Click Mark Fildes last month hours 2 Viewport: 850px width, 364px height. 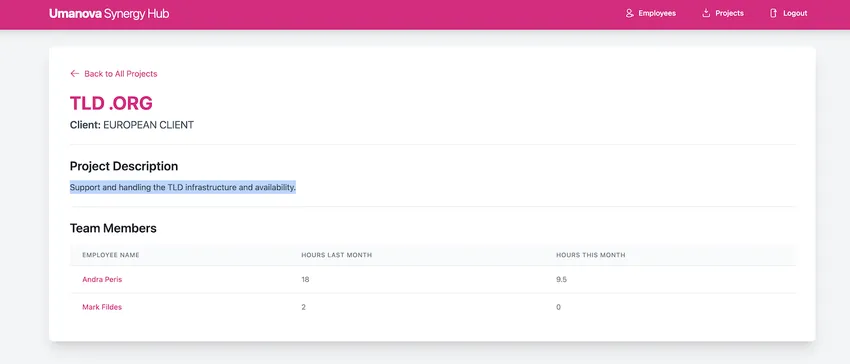point(304,307)
